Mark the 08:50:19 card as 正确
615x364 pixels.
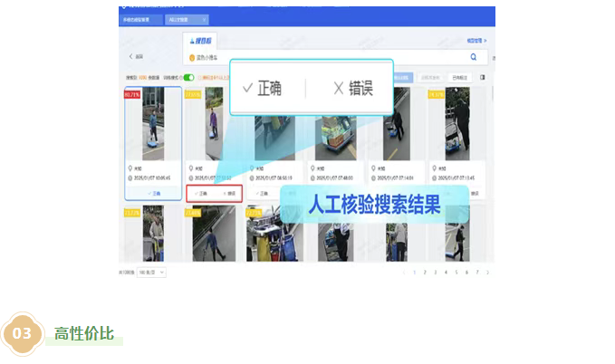pos(262,194)
